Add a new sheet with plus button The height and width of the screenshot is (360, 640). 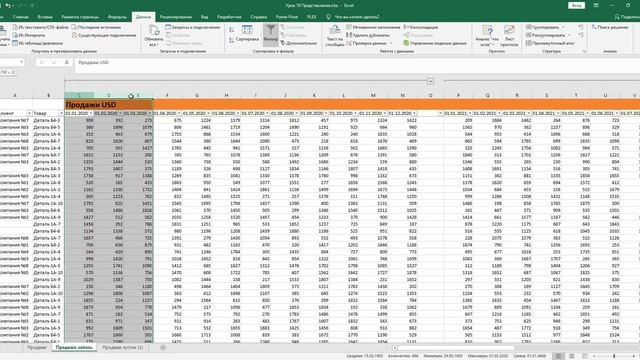tap(163, 347)
